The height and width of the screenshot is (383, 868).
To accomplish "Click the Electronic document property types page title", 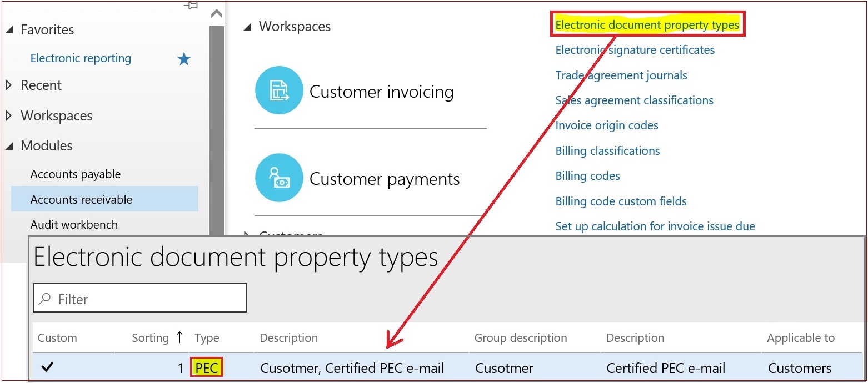I will (x=236, y=259).
